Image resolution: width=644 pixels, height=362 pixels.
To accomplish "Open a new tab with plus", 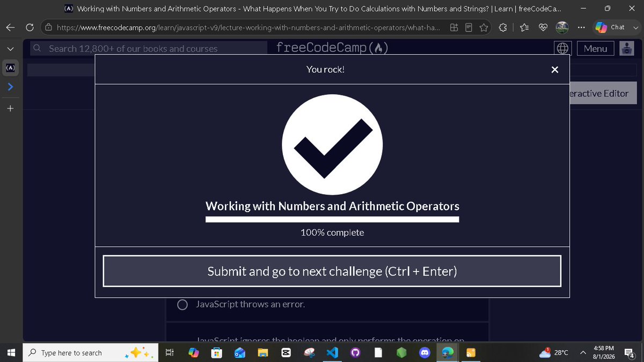I will pyautogui.click(x=10, y=108).
